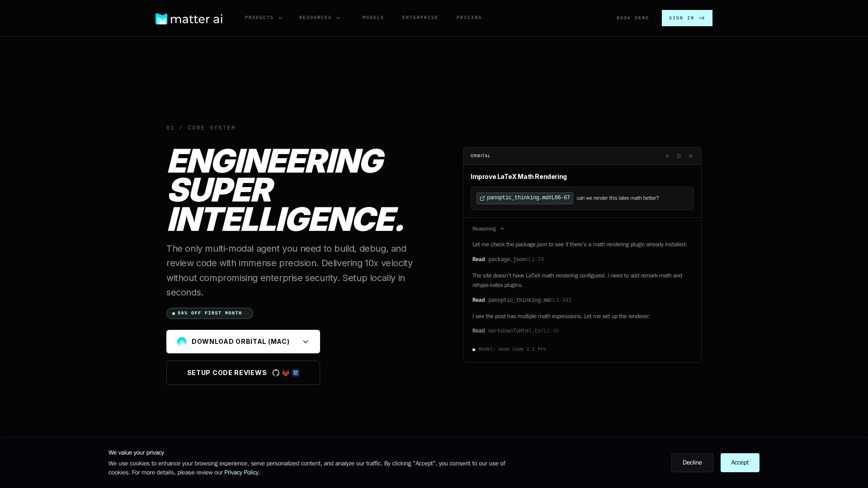Open the Pricing page
The width and height of the screenshot is (868, 488).
[x=469, y=18]
